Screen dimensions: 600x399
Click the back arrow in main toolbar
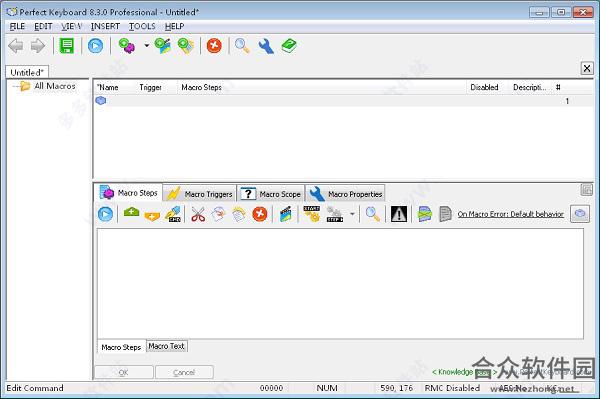[16, 46]
